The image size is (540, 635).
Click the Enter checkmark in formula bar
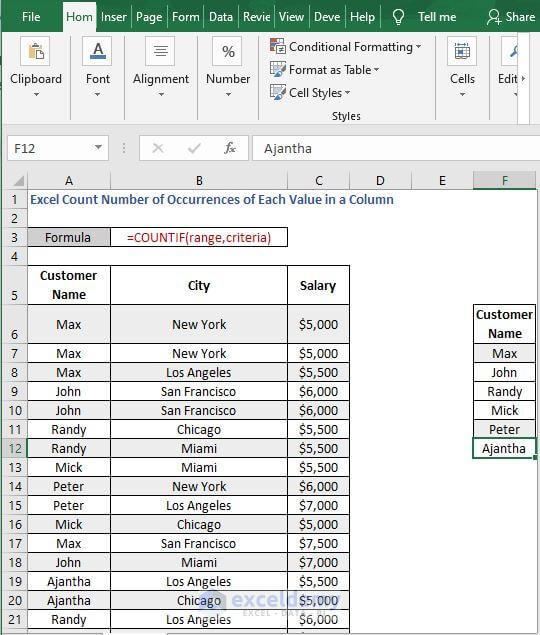194,148
